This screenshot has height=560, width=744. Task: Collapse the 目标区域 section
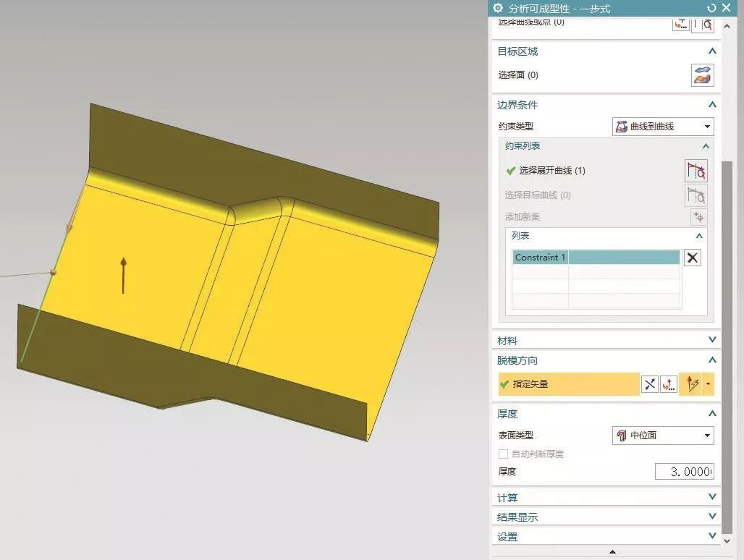[x=712, y=51]
